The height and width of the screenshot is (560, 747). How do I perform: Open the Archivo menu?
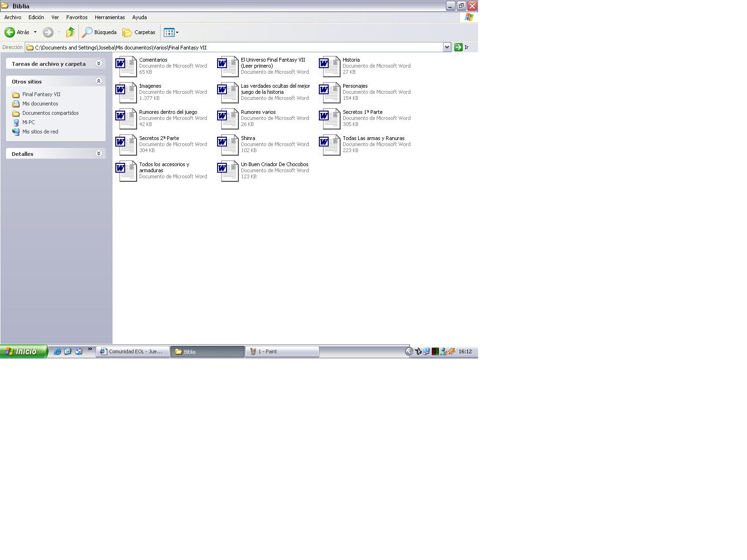pos(13,17)
